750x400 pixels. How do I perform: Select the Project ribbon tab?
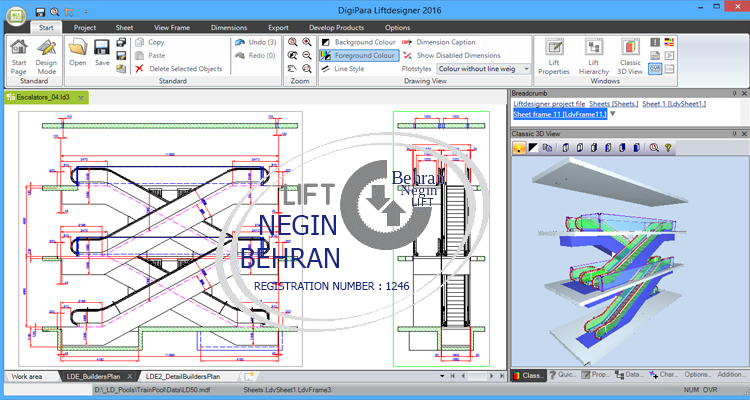click(x=85, y=27)
